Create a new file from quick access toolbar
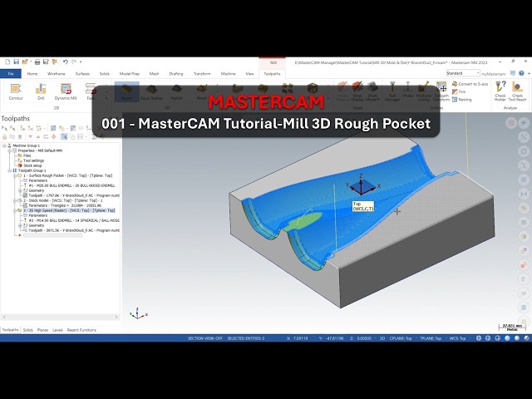 pyautogui.click(x=7, y=62)
